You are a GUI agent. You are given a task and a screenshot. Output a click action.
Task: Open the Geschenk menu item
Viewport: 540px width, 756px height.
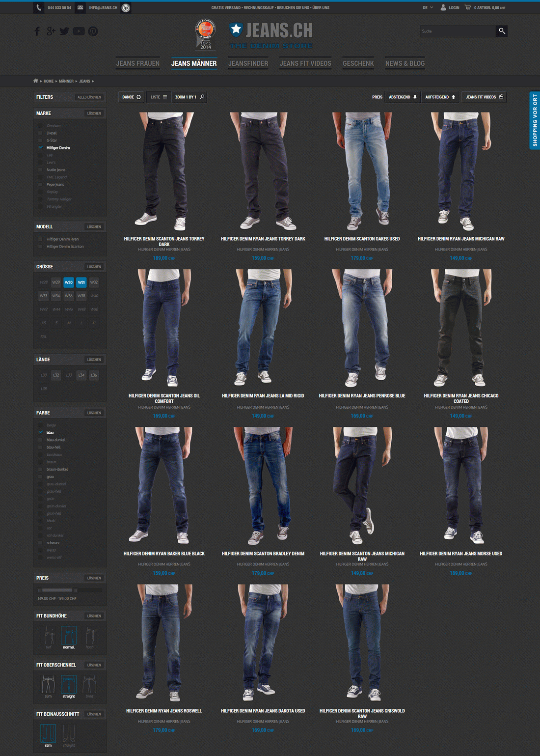[x=358, y=63]
